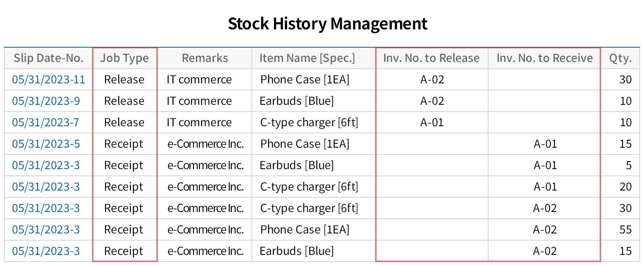Select the Qty. column header
This screenshot has width=644, height=266.
point(620,58)
